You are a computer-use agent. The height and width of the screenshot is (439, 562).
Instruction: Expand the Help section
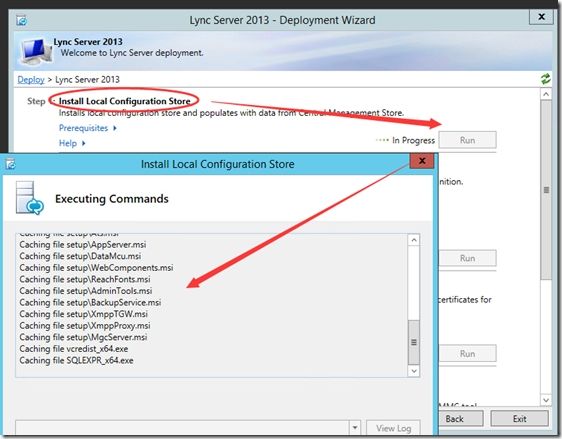click(x=72, y=143)
